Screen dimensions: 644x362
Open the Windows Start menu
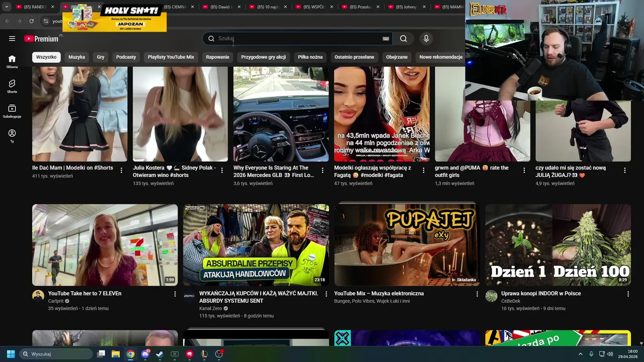pyautogui.click(x=11, y=354)
